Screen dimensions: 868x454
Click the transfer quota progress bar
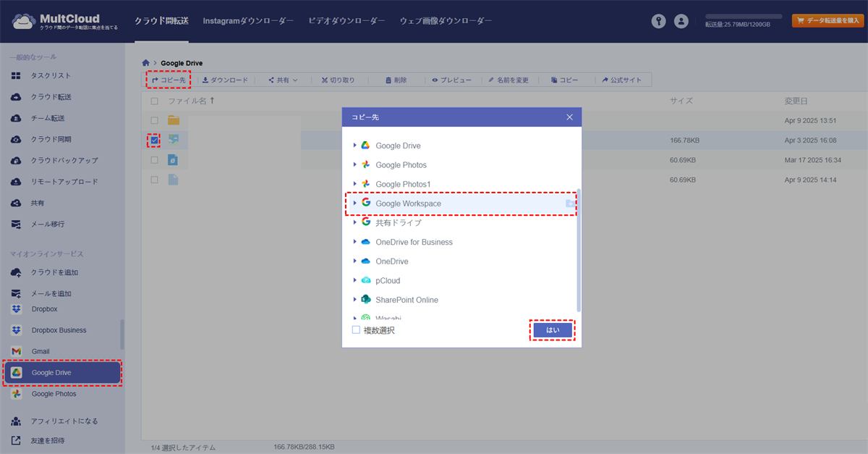[x=744, y=16]
